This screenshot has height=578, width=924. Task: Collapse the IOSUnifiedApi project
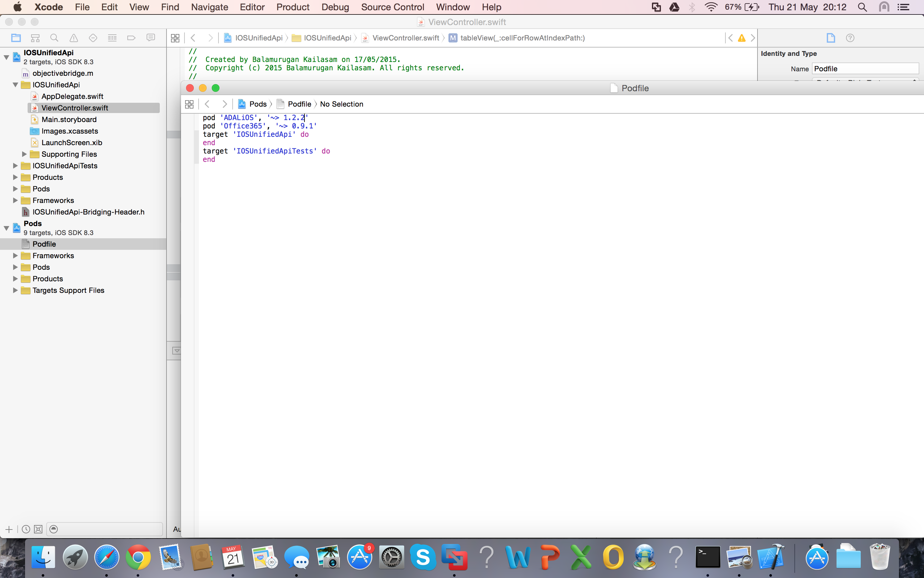tap(6, 57)
